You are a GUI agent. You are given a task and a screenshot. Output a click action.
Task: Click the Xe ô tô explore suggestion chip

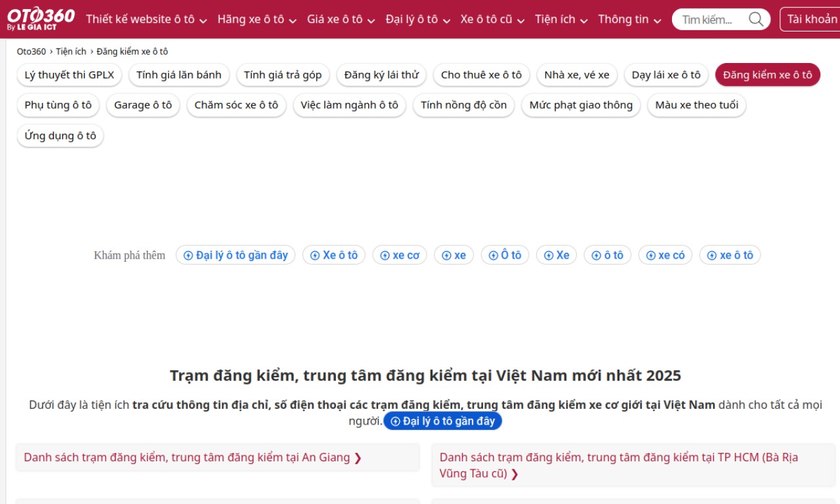334,255
